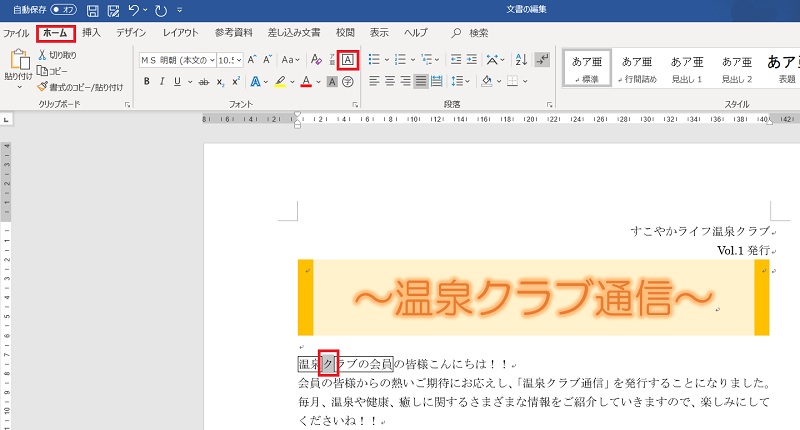Open the bullet list dropdown arrow
Screen dimensions: 800x430
point(386,60)
